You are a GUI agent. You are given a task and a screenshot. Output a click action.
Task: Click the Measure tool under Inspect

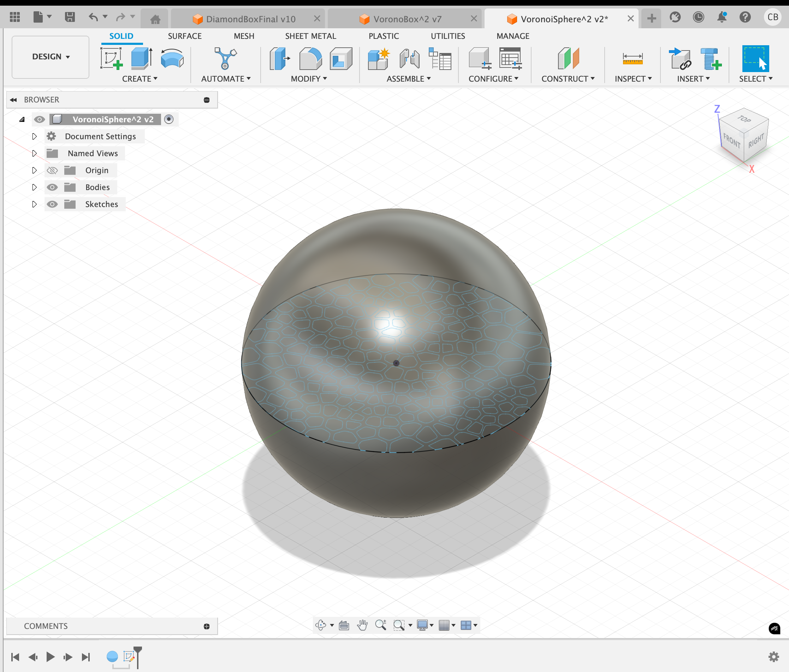632,58
